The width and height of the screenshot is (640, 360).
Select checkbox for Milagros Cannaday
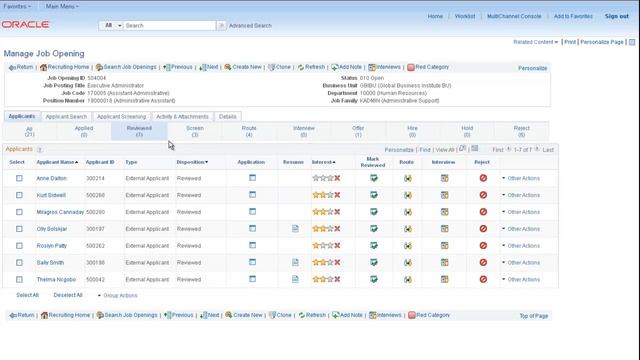click(x=19, y=212)
